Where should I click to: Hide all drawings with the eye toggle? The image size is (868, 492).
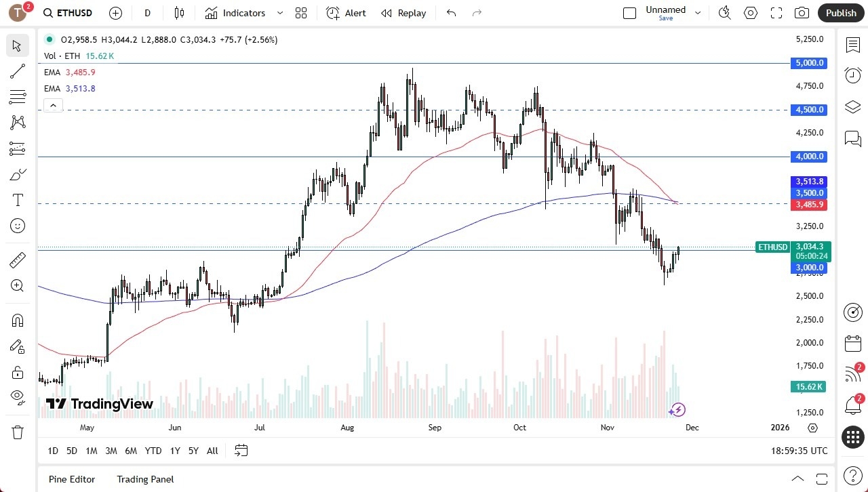pyautogui.click(x=17, y=398)
